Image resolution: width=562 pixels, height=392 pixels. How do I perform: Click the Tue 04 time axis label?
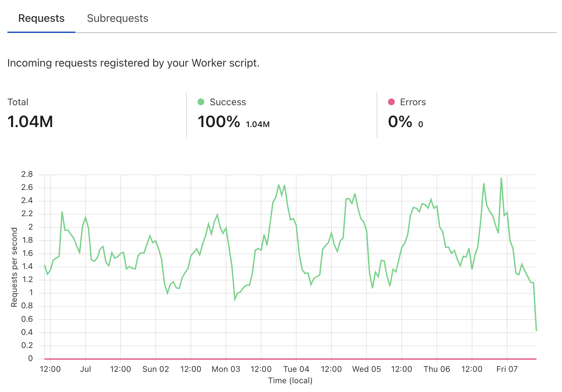[x=296, y=369]
